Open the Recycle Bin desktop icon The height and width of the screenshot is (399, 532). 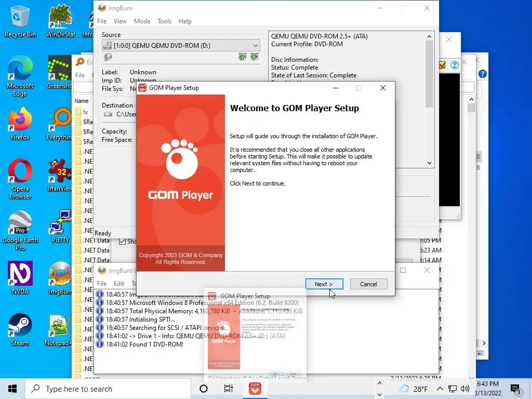tap(20, 21)
